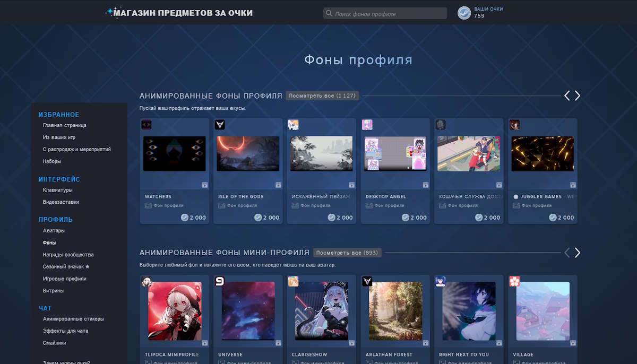This screenshot has height=364, width=637.
Task: Click 2 000 price on Desktop Angel card
Action: pyautogui.click(x=414, y=217)
